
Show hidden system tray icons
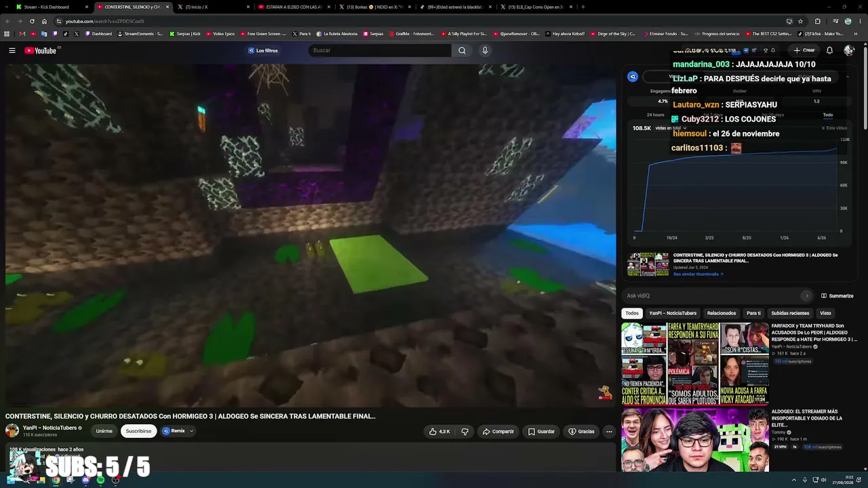coord(795,480)
